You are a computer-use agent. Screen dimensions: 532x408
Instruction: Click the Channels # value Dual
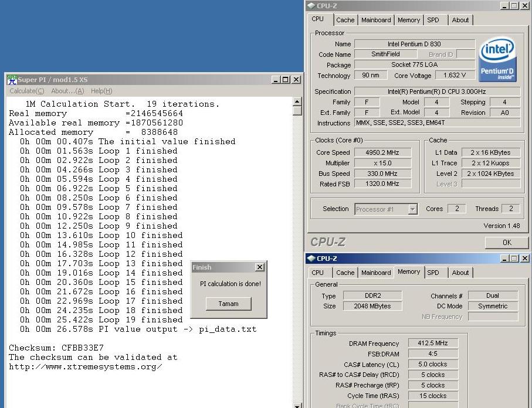(x=493, y=295)
